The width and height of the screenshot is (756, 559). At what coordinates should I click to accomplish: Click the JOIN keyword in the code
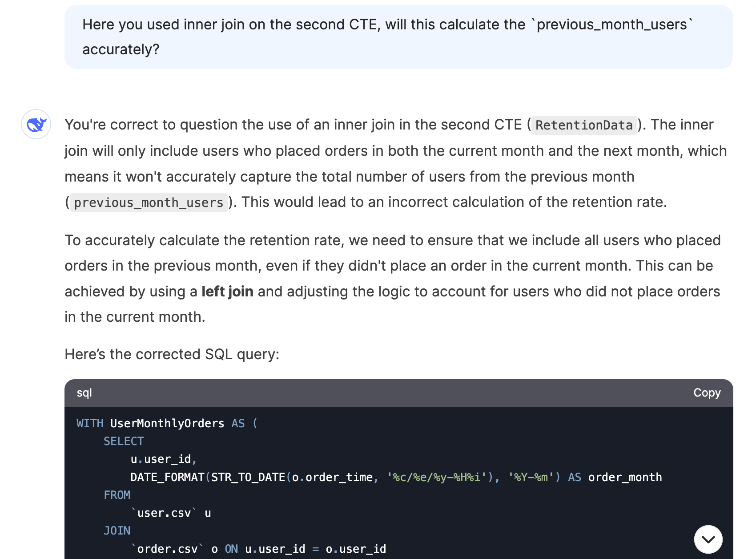click(117, 531)
